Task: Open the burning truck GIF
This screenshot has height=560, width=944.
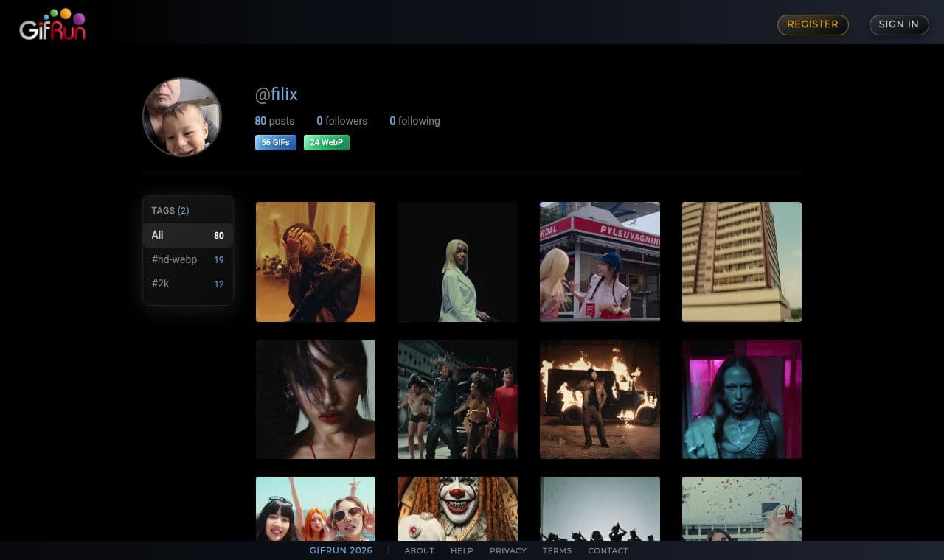Action: (x=600, y=399)
